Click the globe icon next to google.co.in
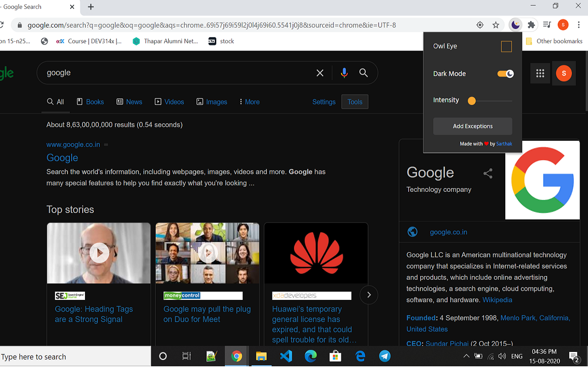 click(412, 231)
